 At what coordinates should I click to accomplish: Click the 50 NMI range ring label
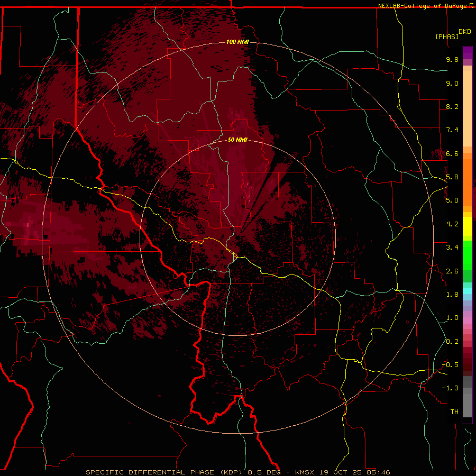237,140
